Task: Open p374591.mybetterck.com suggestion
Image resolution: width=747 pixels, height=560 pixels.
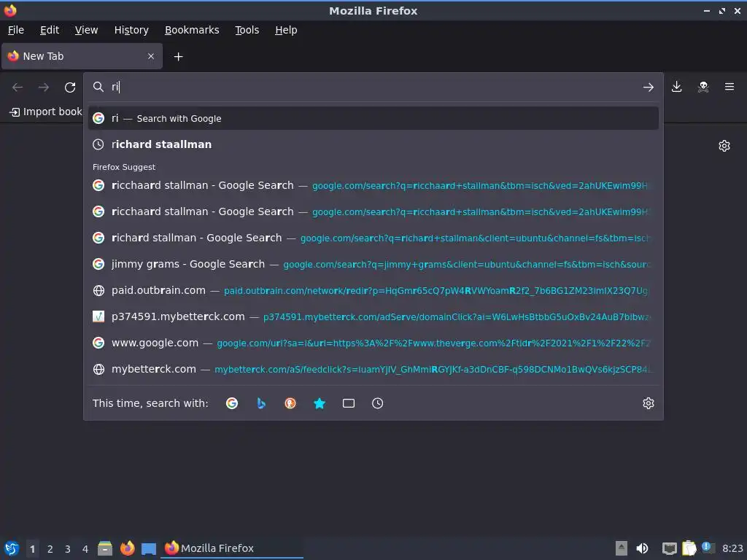Action: coord(373,316)
